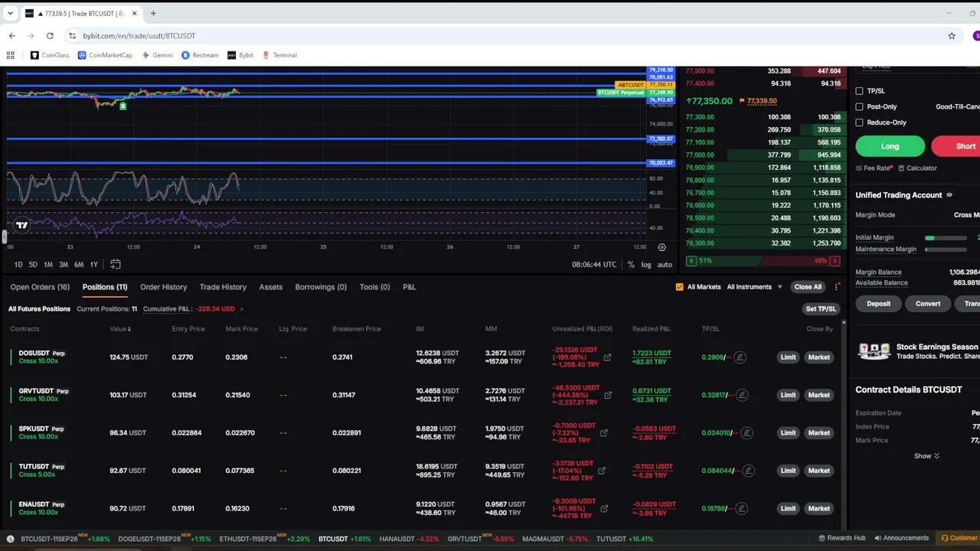
Task: Click the Maintenance Margin progress bar
Action: [946, 249]
